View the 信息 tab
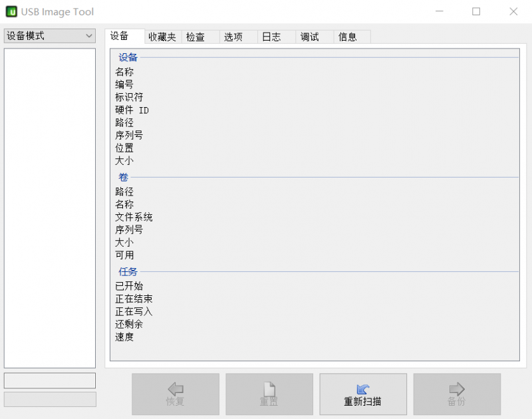532x419 pixels. click(x=348, y=37)
